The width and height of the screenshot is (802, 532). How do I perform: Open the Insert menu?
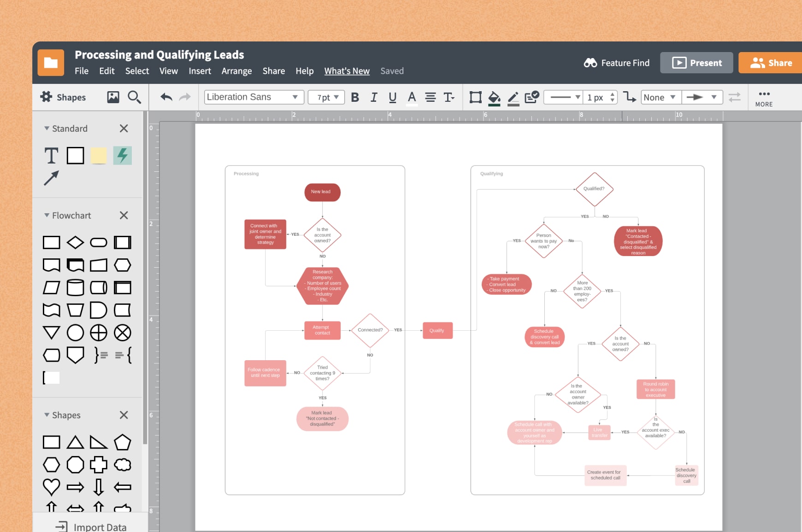pos(200,71)
